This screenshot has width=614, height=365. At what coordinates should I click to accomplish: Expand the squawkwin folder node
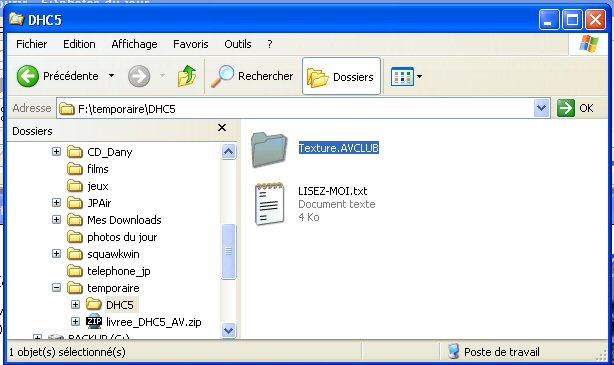click(56, 253)
